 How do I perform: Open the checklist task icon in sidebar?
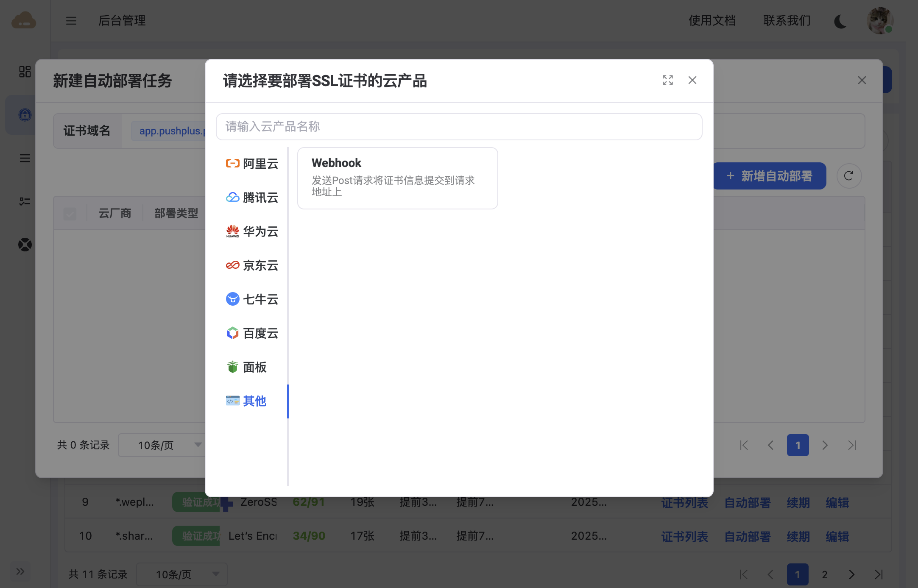[25, 201]
